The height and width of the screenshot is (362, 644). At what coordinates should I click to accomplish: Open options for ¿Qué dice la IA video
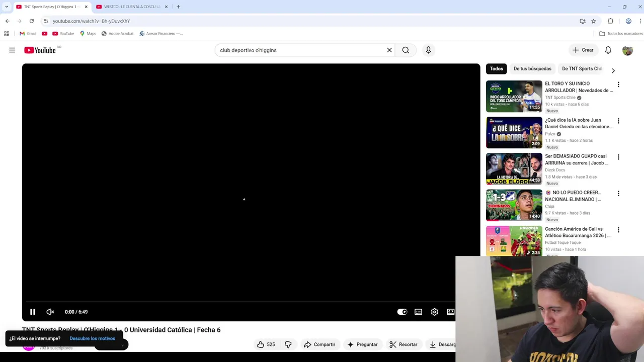point(618,121)
